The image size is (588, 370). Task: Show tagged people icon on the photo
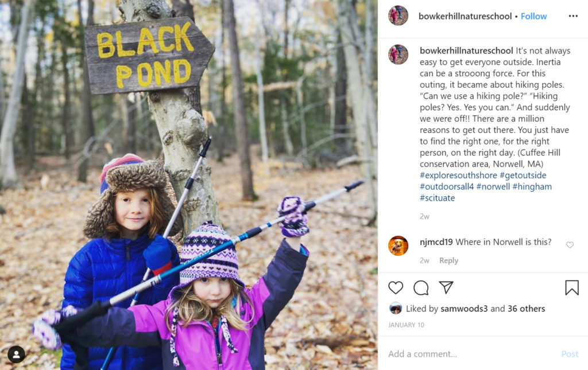(17, 355)
